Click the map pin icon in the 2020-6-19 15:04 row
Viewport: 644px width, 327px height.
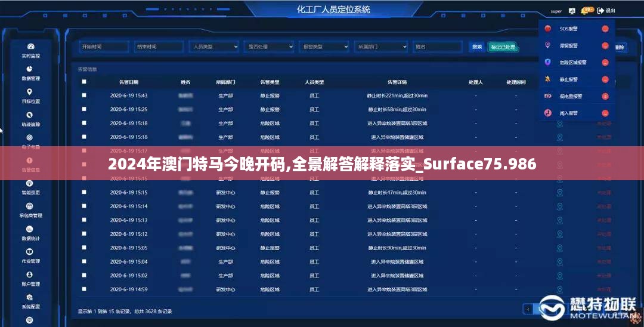pyautogui.click(x=559, y=262)
